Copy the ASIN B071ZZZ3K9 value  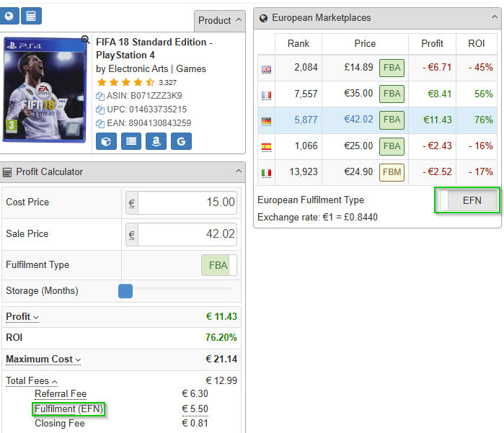100,96
